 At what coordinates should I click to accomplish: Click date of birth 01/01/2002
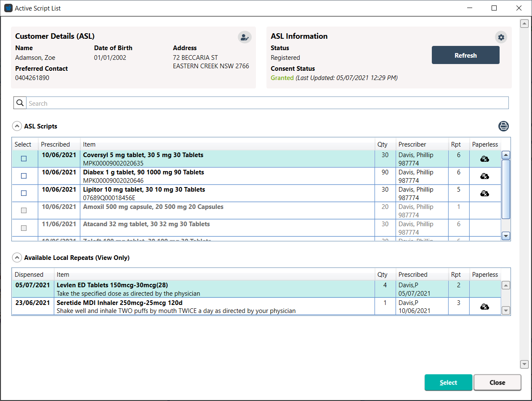click(x=110, y=57)
